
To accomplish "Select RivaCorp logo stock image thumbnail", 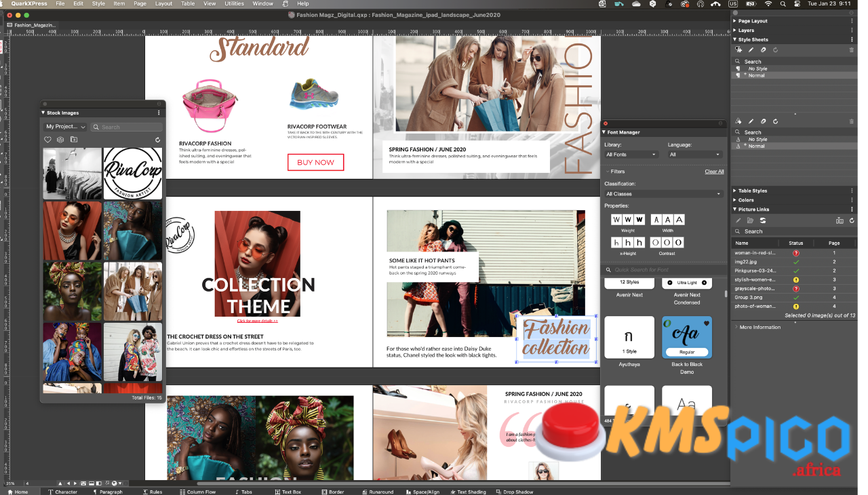I will [133, 174].
